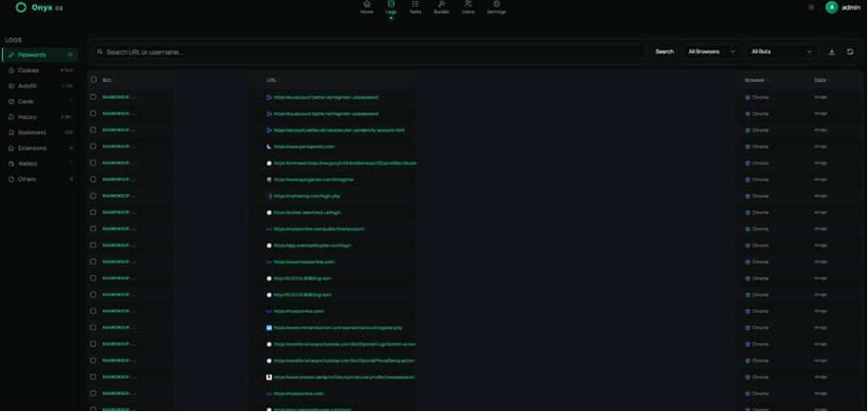Viewport: 868px width, 412px height.
Task: Select Cards in the Logs sidebar
Action: tap(40, 102)
